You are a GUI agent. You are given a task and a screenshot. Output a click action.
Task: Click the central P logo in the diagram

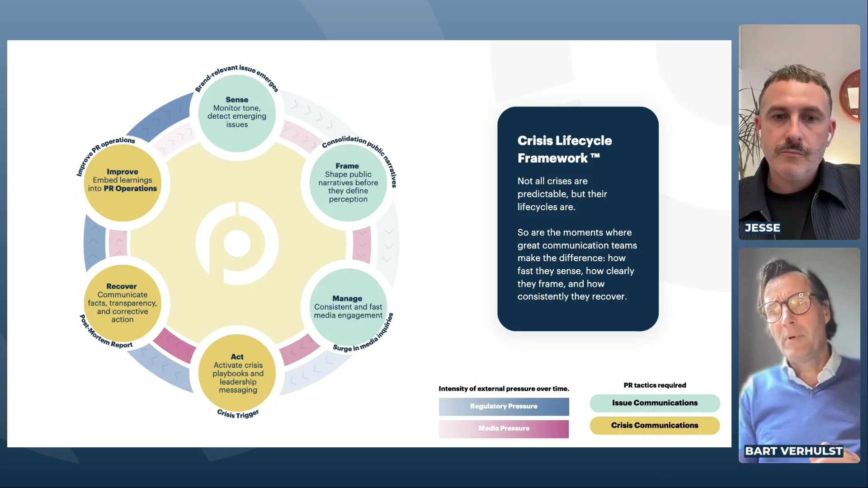coord(237,244)
